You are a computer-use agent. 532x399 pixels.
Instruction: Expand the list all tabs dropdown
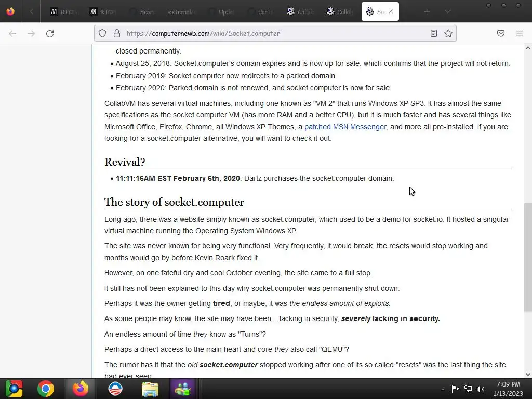[447, 11]
